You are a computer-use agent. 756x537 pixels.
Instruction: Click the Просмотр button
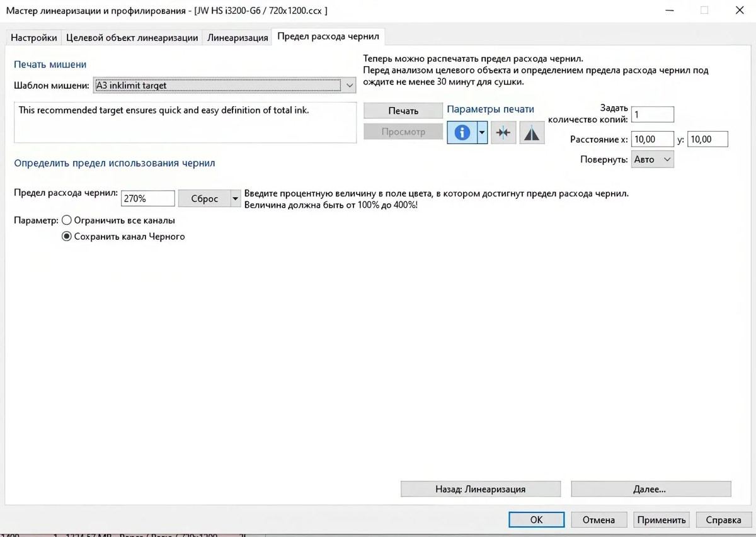coord(403,132)
